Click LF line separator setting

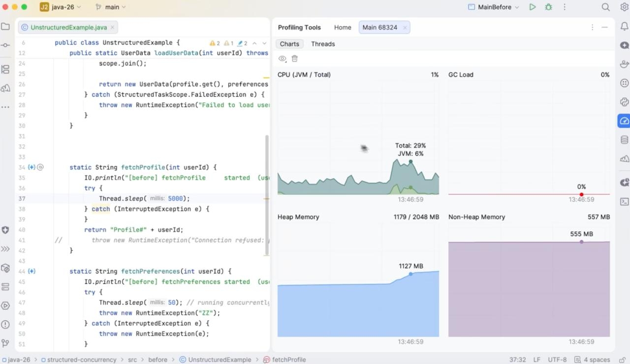point(537,360)
